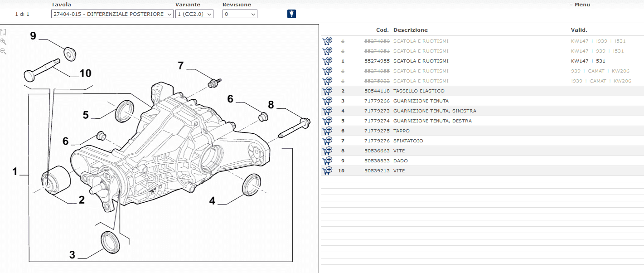The width and height of the screenshot is (644, 273).
Task: Open the Variante dropdown
Action: coord(194,14)
